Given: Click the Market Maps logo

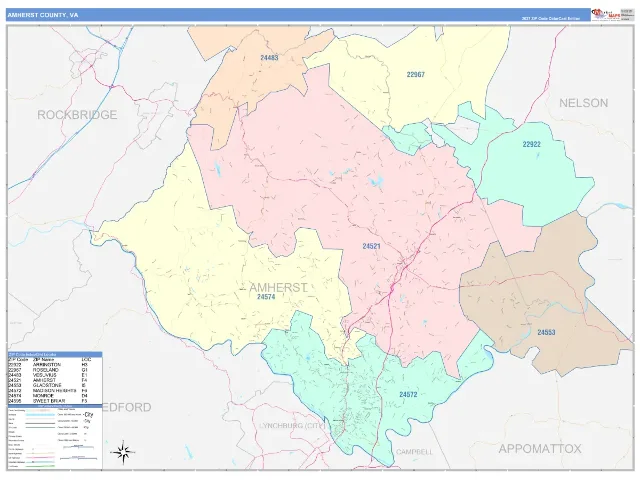Looking at the screenshot, I should click(x=605, y=15).
